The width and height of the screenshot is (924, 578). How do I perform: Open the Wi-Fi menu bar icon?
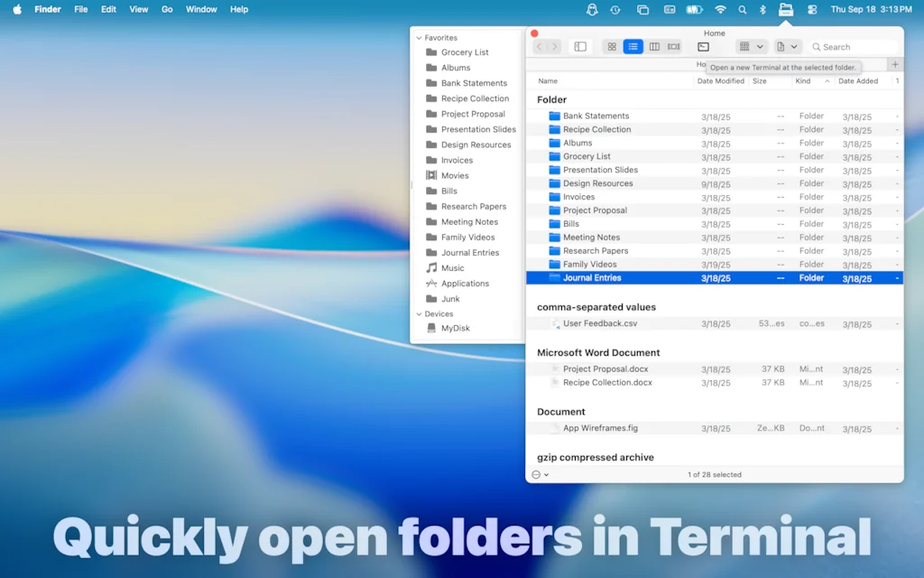tap(719, 10)
